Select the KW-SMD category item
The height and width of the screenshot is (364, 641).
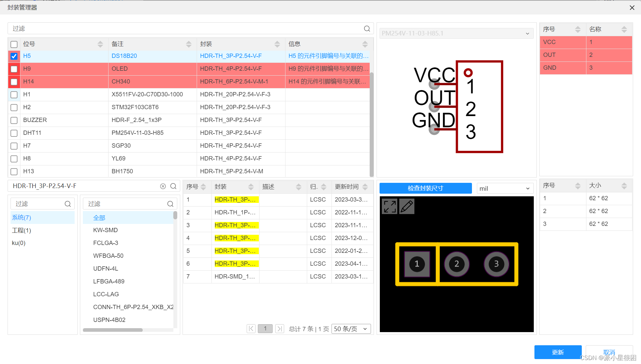click(105, 230)
